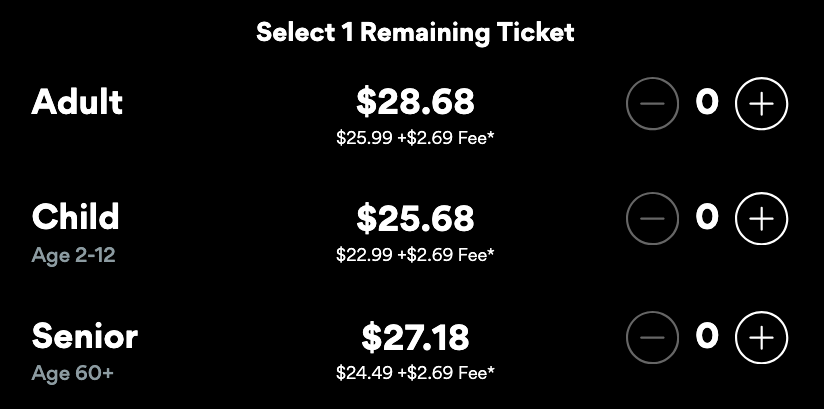Click the Senior quantity number
This screenshot has width=824, height=409.
[x=707, y=337]
